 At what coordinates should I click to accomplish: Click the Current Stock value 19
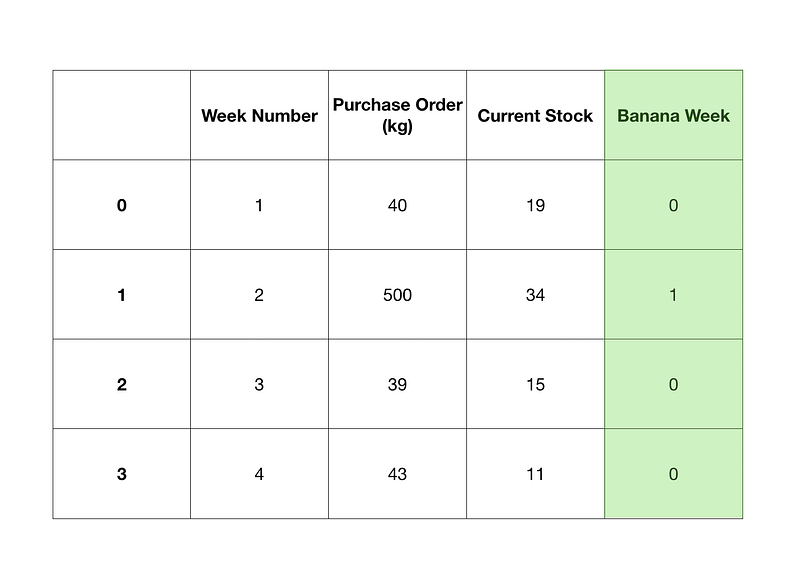[535, 205]
